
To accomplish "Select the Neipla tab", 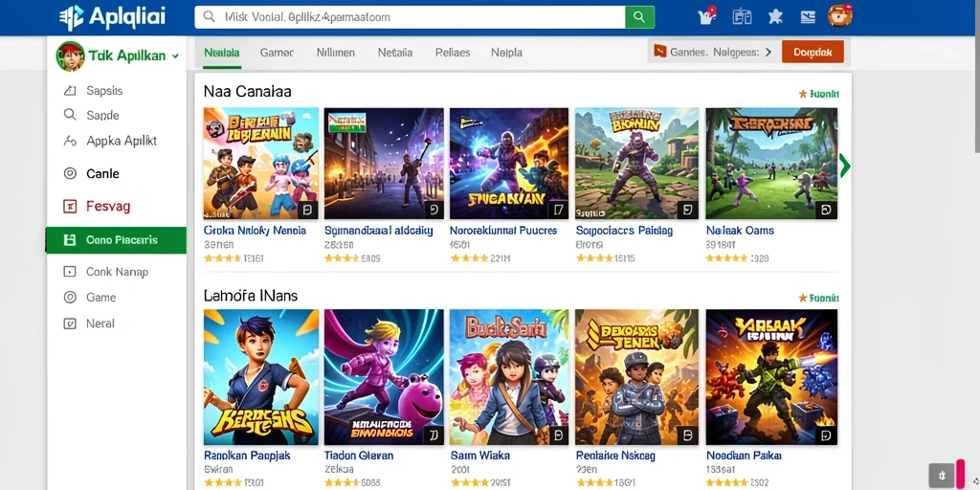I will click(506, 54).
